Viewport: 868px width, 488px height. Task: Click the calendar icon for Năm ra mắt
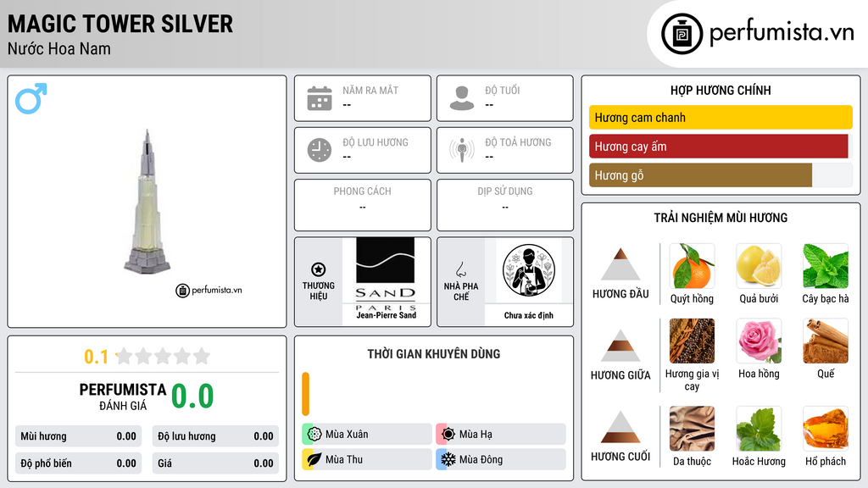tap(320, 98)
